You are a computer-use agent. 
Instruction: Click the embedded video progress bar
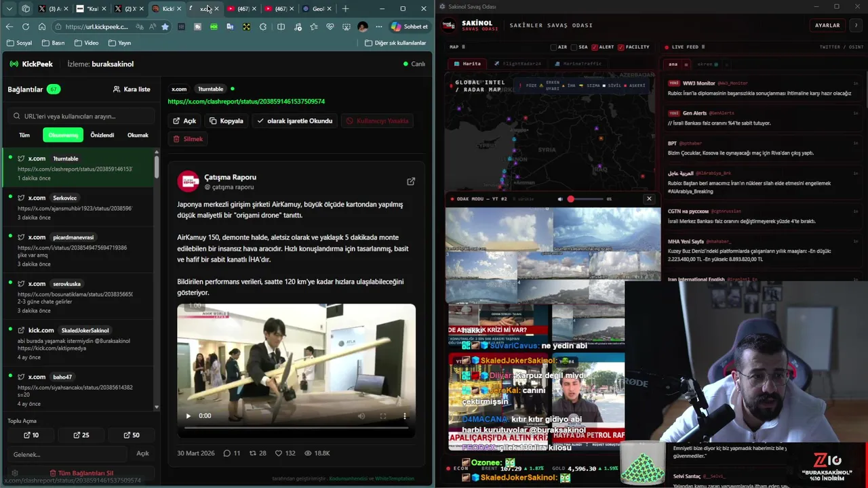(x=296, y=428)
